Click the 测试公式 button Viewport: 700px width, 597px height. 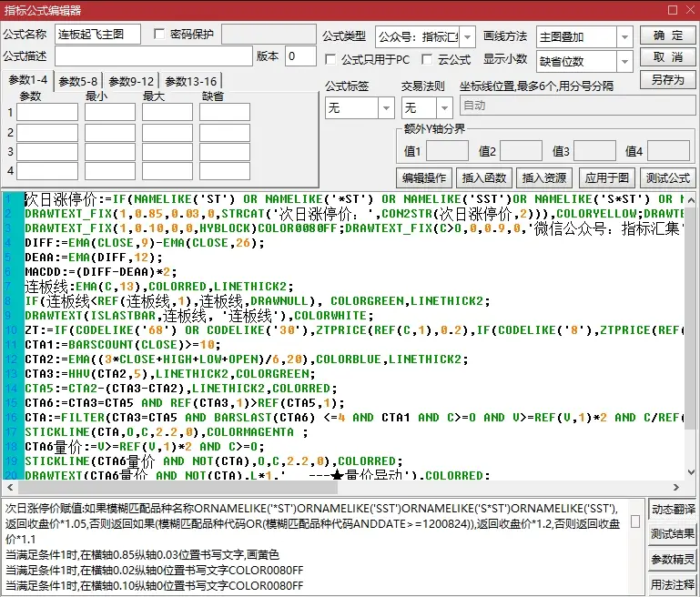[668, 177]
